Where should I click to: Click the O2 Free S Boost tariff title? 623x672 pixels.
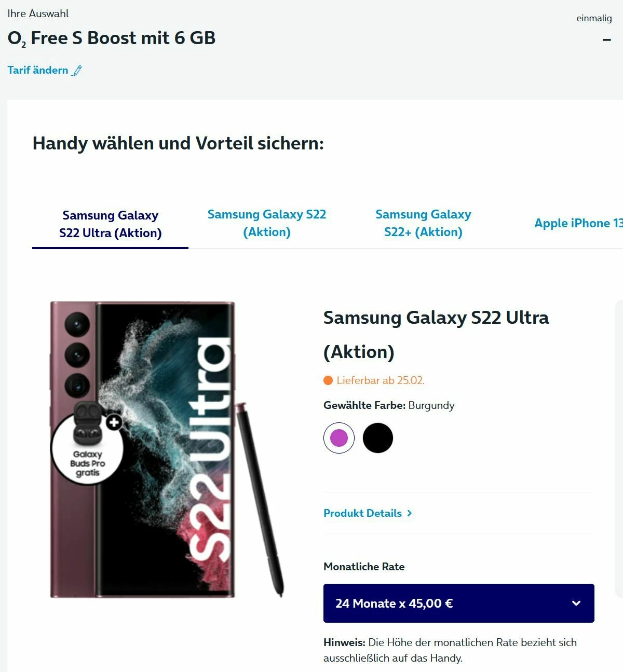pyautogui.click(x=112, y=38)
